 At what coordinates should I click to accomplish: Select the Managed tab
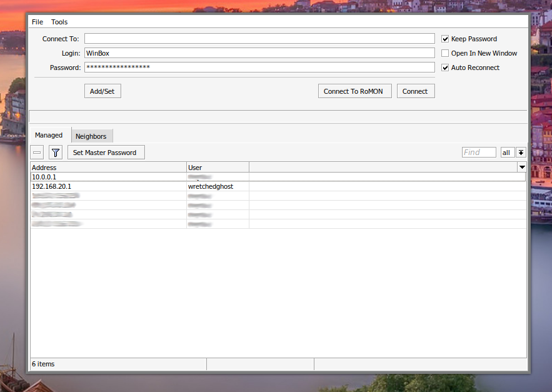click(49, 135)
